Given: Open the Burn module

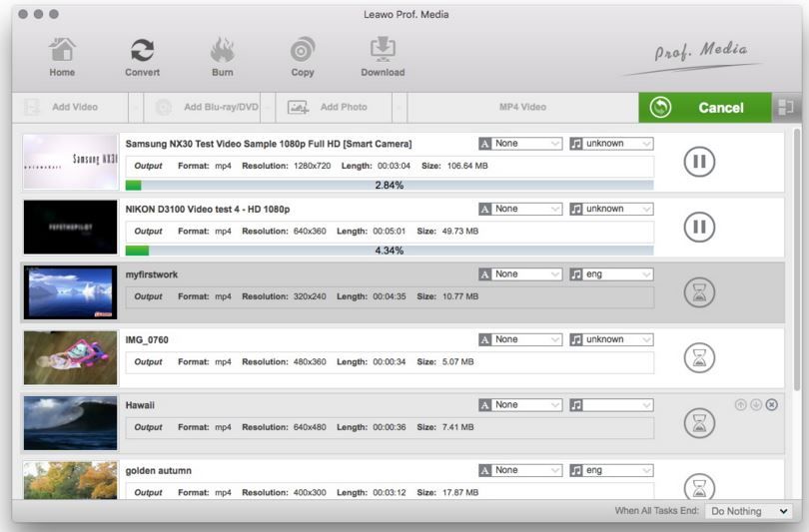Looking at the screenshot, I should (x=223, y=57).
